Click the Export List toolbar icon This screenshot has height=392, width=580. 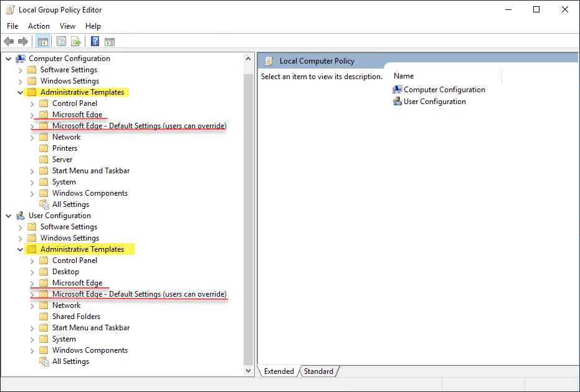coord(76,42)
